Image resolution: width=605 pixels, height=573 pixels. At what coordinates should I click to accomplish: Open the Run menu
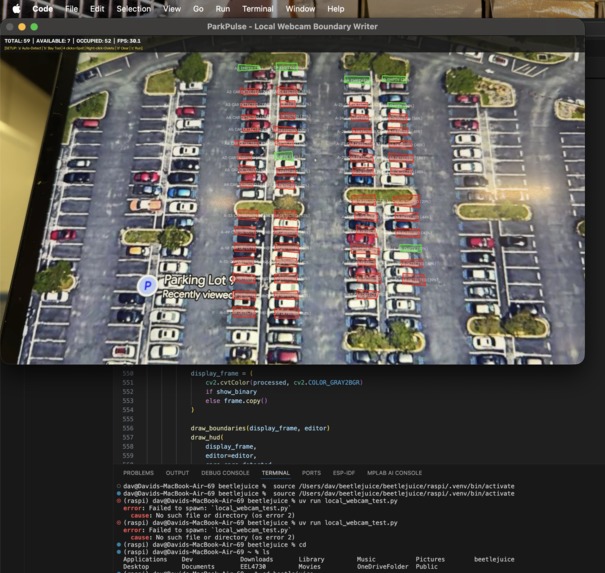coord(223,8)
